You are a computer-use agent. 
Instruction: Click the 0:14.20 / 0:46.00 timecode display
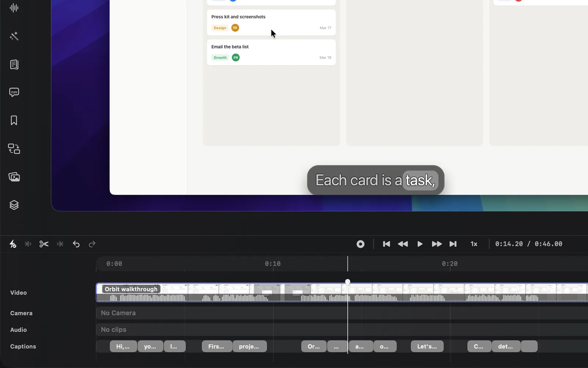528,244
